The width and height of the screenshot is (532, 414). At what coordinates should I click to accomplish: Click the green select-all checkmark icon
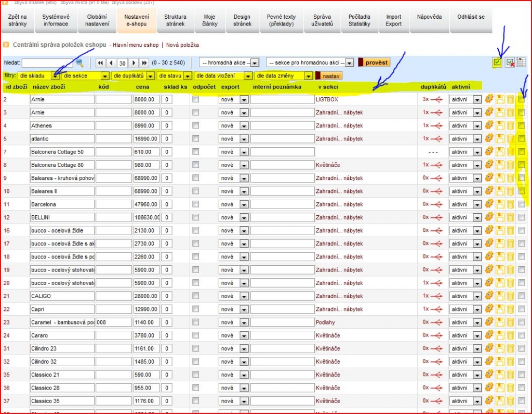pyautogui.click(x=497, y=62)
